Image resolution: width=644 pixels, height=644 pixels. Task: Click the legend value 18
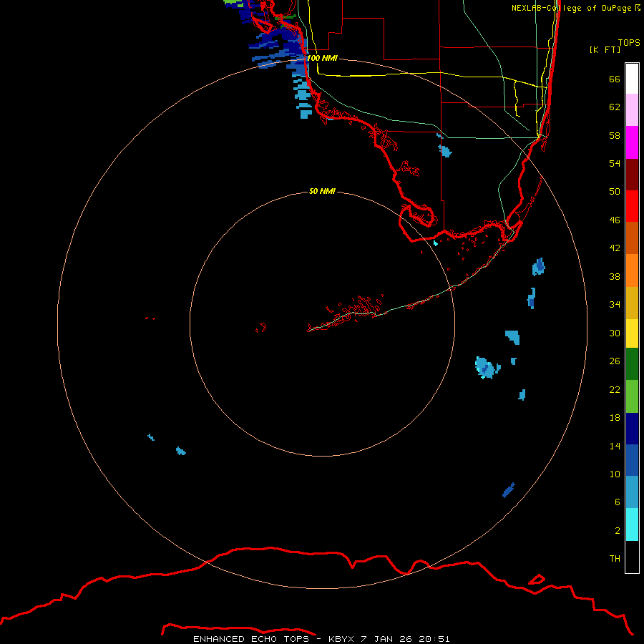615,418
